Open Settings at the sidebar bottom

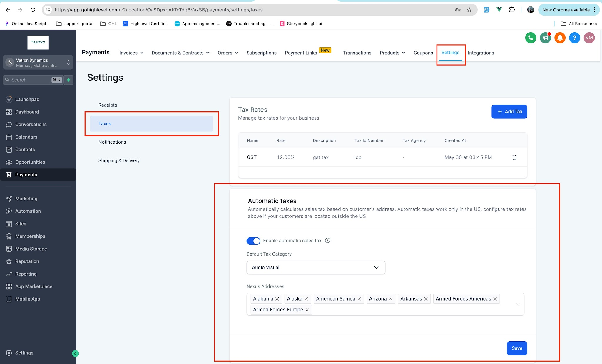pos(20,353)
